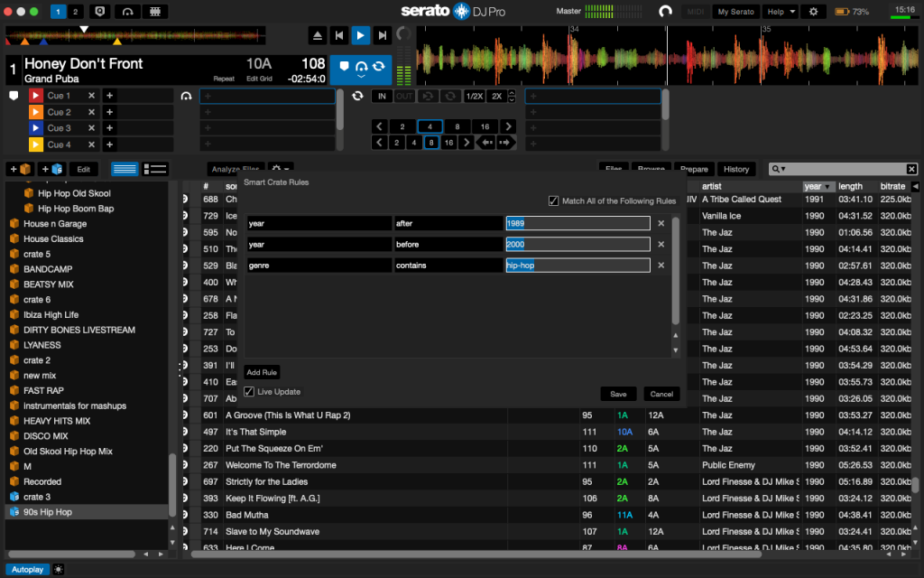Open the History tab
This screenshot has height=578, width=924.
tap(736, 169)
